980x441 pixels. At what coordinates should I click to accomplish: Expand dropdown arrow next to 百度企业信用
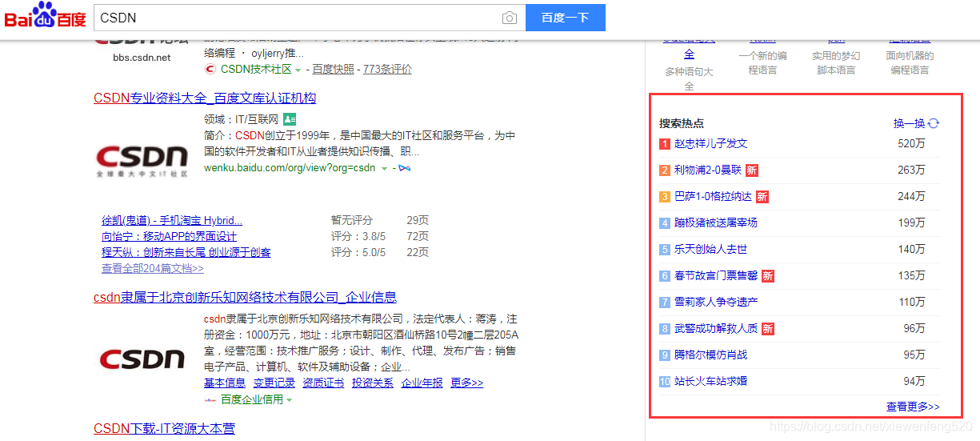point(290,399)
